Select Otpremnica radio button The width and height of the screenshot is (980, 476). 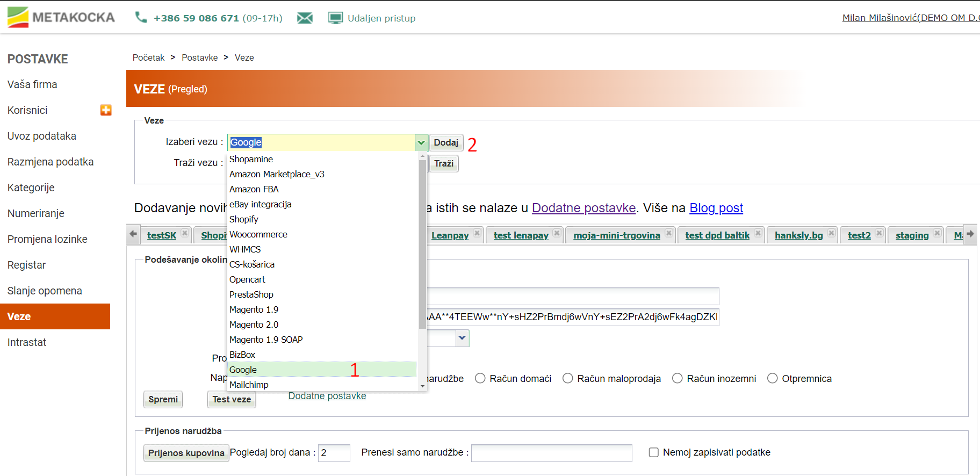coord(773,378)
